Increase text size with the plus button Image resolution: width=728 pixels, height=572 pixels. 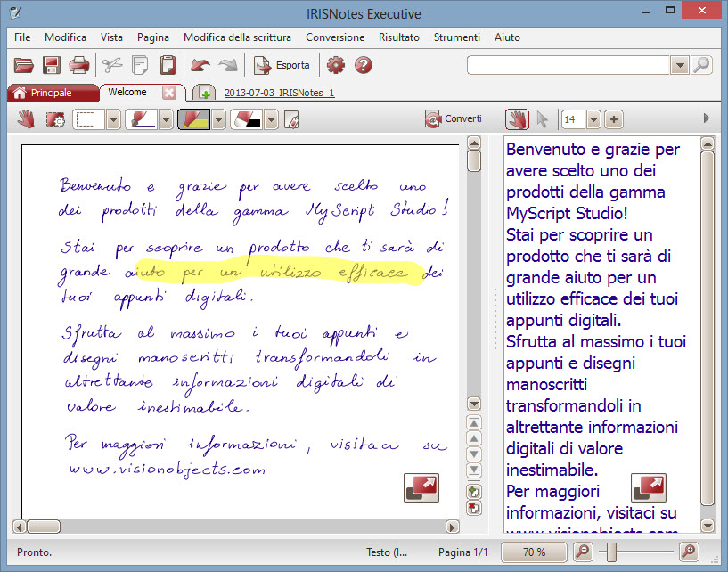pos(614,119)
